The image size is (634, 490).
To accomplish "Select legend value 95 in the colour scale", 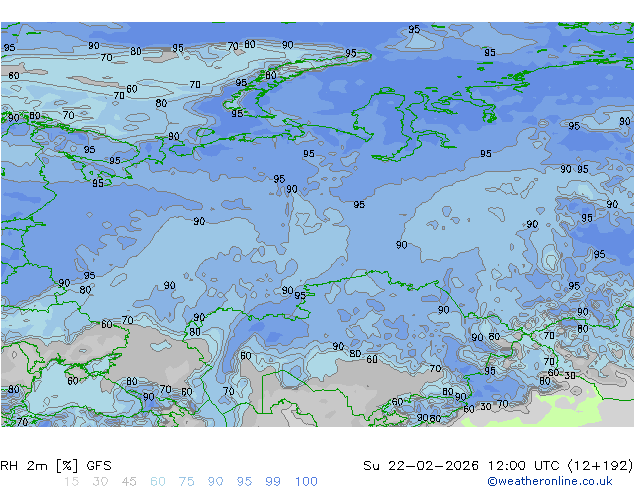I will [x=244, y=482].
